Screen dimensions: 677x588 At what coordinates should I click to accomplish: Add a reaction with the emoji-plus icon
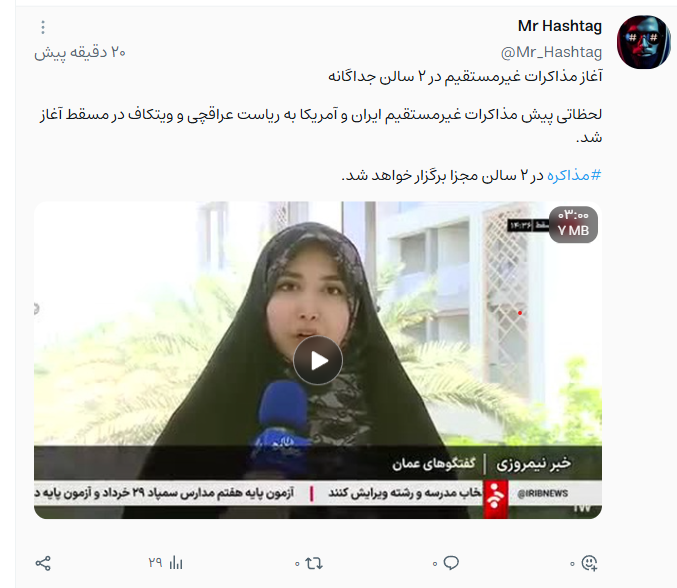[x=589, y=563]
